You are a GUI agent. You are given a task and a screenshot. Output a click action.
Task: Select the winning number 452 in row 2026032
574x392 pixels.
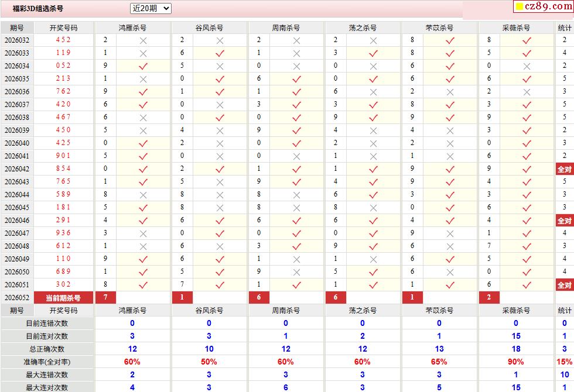63,40
